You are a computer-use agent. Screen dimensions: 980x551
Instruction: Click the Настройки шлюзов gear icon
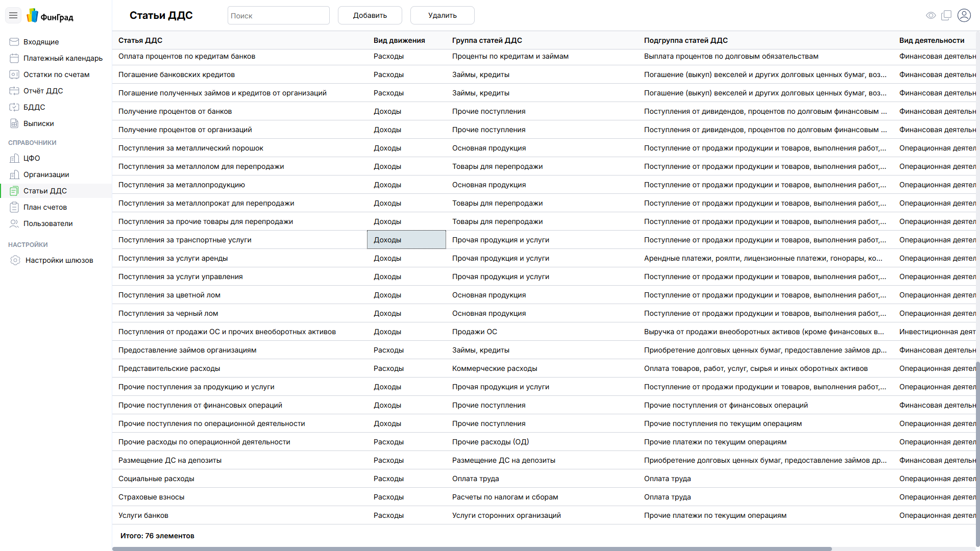[15, 260]
